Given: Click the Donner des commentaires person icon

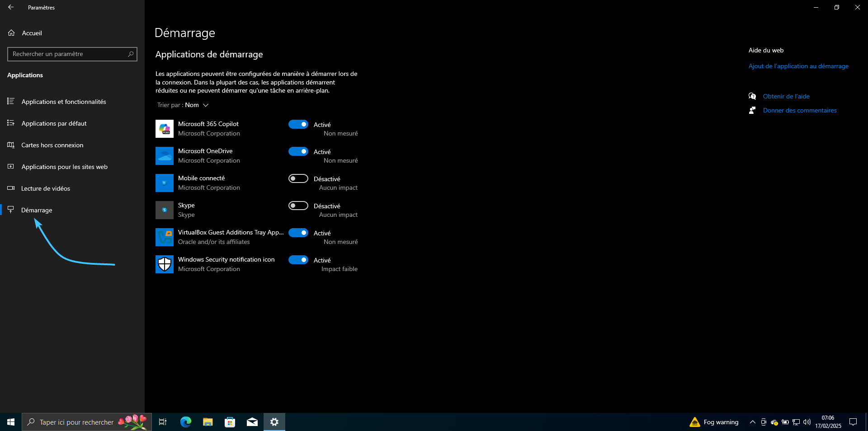Looking at the screenshot, I should pyautogui.click(x=752, y=110).
